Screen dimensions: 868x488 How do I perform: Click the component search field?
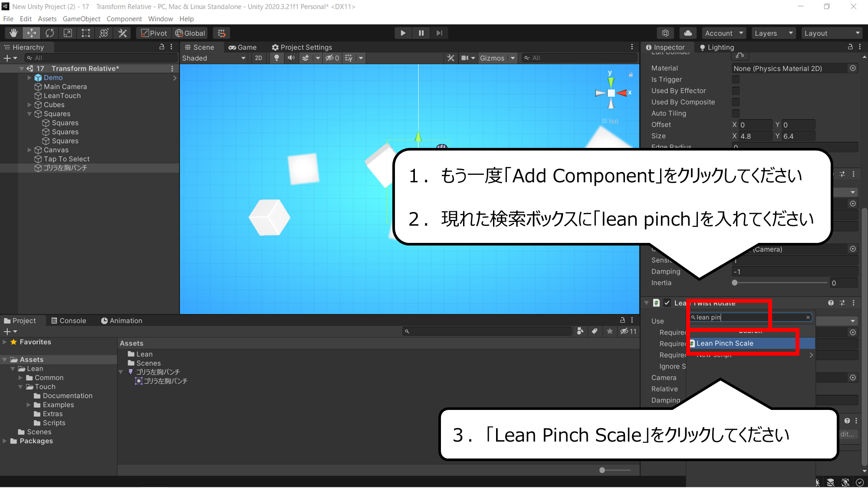[750, 317]
